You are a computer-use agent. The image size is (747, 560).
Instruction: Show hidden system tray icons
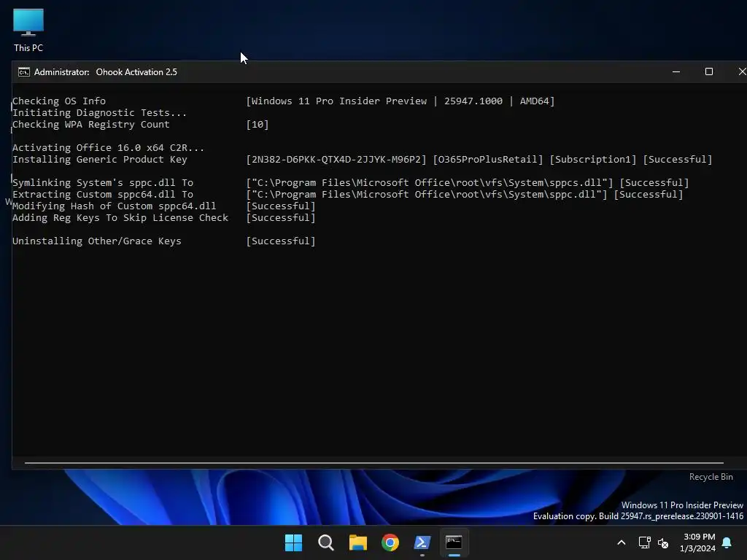[x=622, y=542]
